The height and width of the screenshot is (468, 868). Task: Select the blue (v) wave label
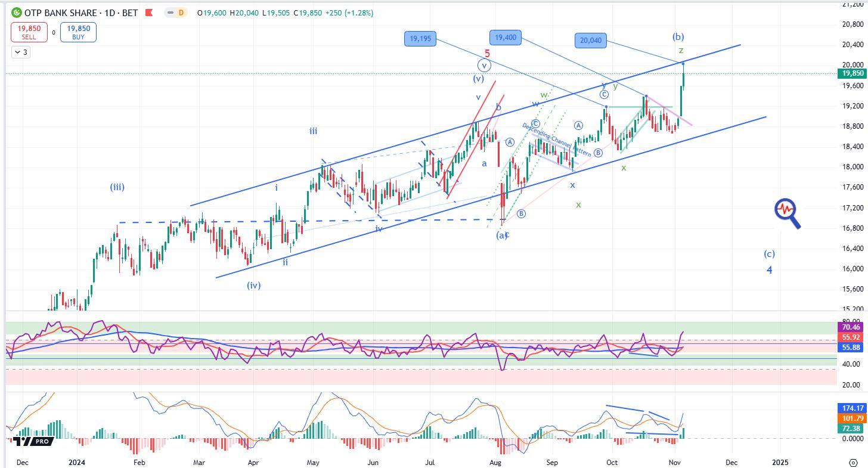click(478, 78)
